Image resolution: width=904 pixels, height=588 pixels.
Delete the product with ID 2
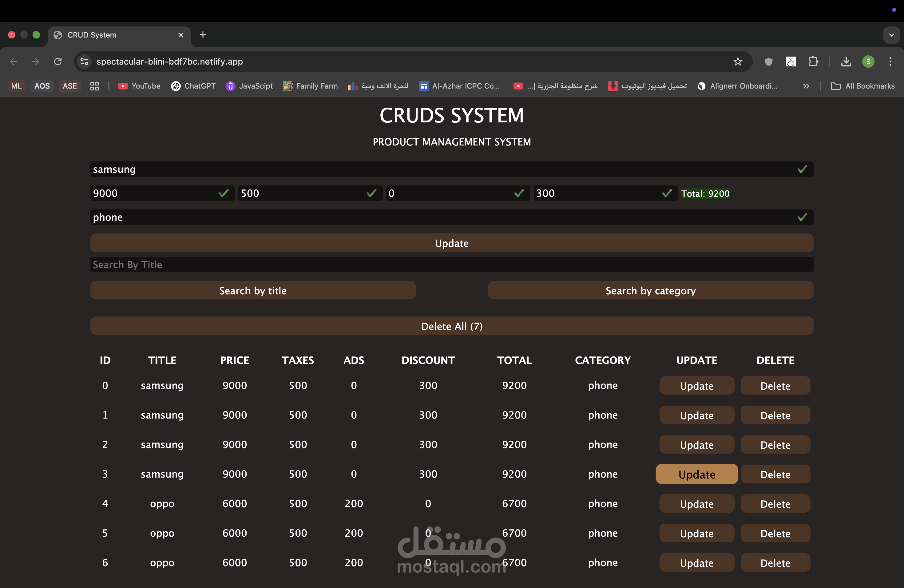tap(775, 445)
